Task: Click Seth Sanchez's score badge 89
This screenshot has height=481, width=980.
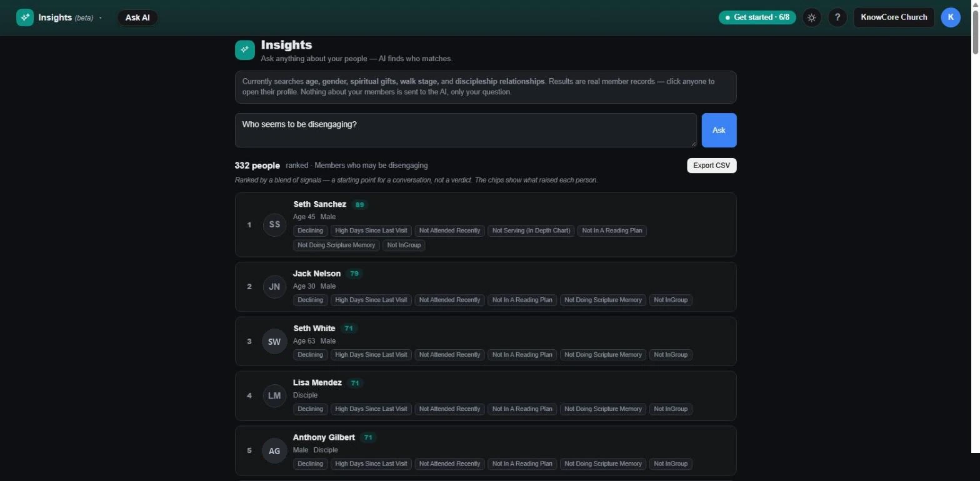Action: tap(359, 204)
